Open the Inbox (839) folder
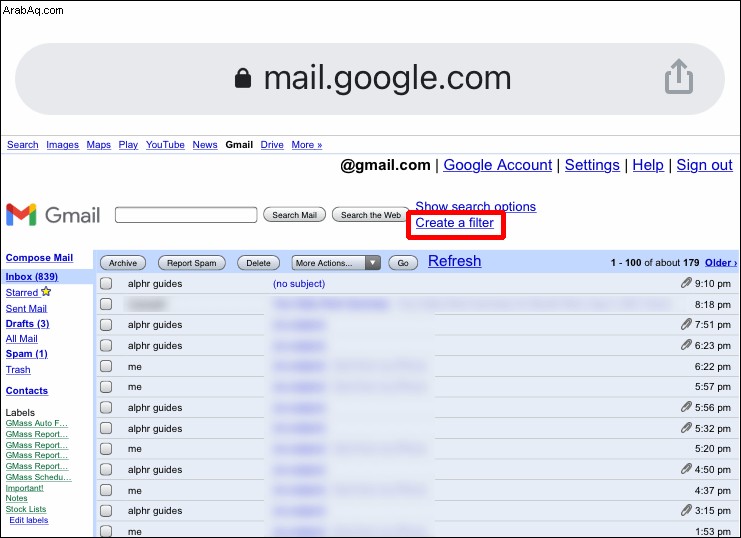741x538 pixels. tap(32, 277)
